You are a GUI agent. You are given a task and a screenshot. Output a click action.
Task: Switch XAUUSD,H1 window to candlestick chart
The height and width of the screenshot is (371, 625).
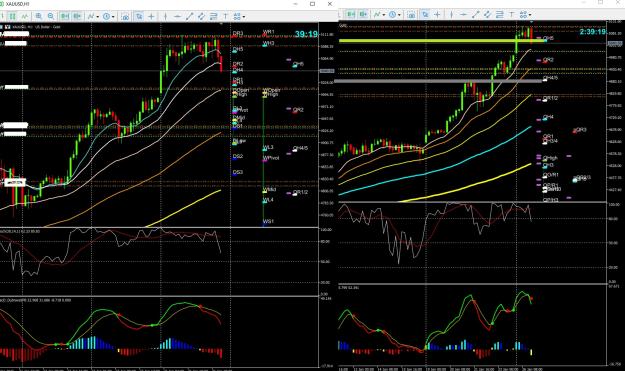click(12, 16)
